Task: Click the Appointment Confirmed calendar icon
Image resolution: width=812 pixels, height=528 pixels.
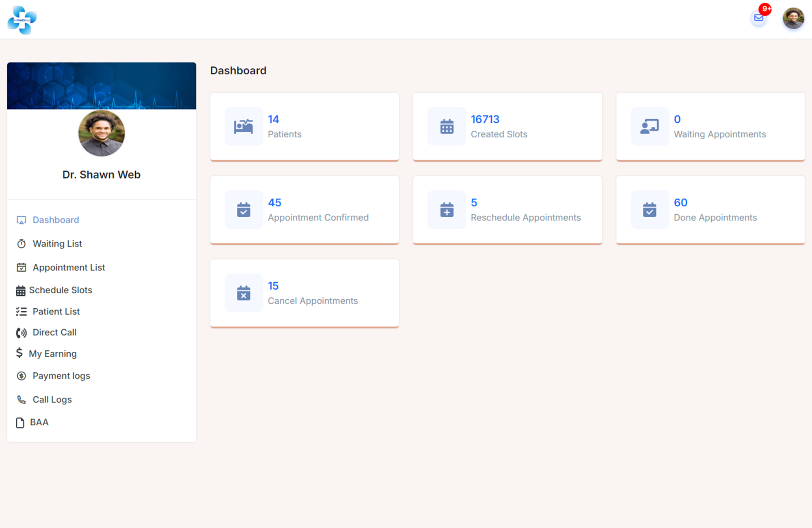Action: pos(244,210)
